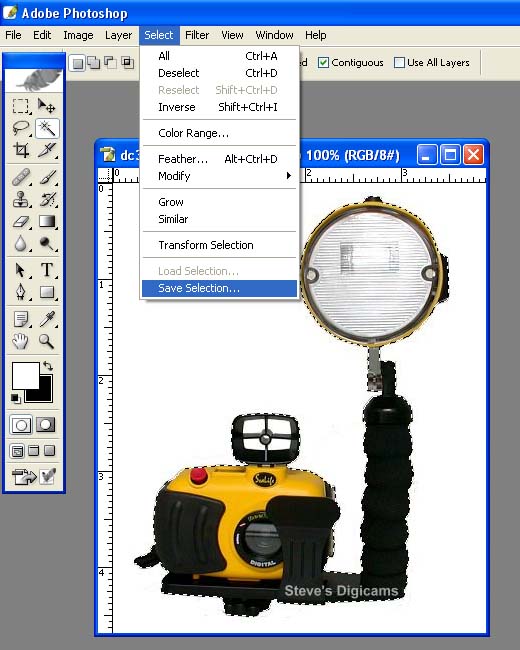Screen dimensions: 520x650
Task: Select the Zoom magnifier tool
Action: [47, 341]
